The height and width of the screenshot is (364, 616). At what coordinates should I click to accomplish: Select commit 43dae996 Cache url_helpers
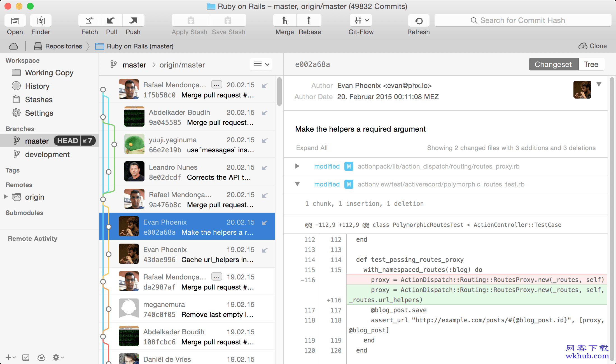click(187, 254)
